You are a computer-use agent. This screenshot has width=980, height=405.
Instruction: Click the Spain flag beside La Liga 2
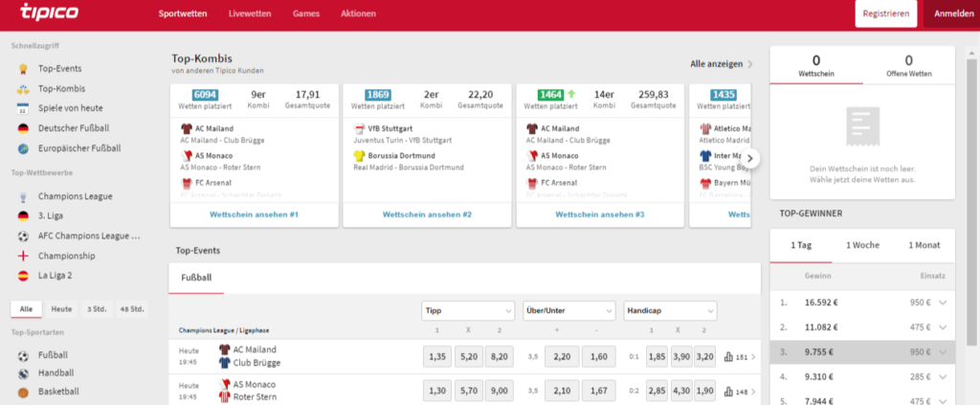(23, 276)
